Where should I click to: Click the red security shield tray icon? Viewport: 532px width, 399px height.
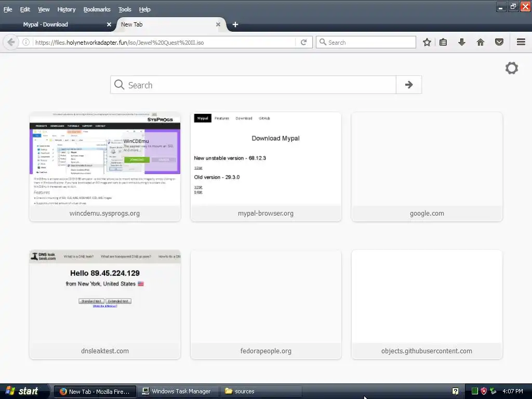pos(484,391)
